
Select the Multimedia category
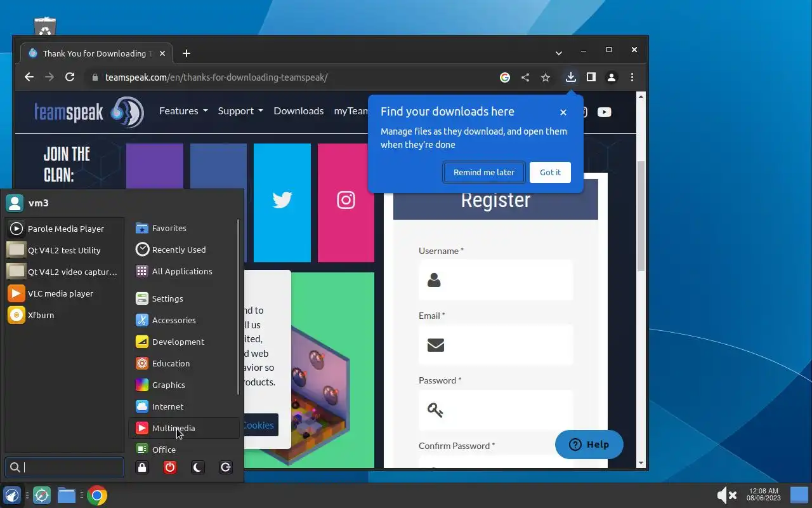pyautogui.click(x=184, y=428)
